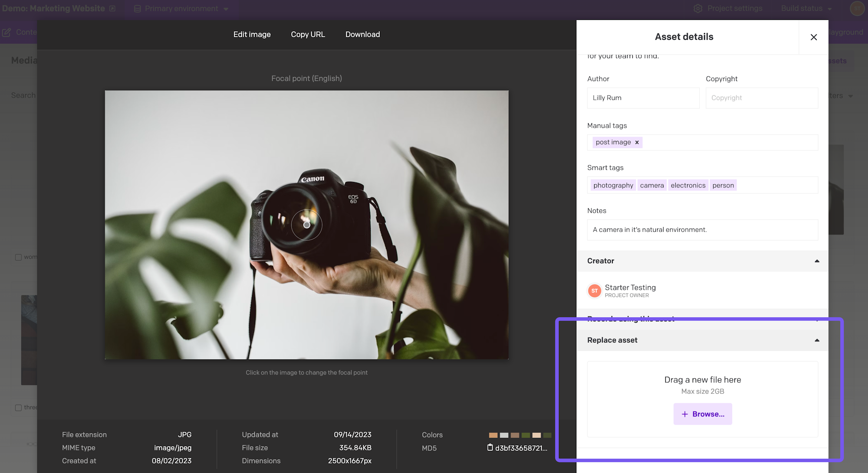Open the Build status dropdown
Image resolution: width=868 pixels, height=473 pixels.
point(806,9)
